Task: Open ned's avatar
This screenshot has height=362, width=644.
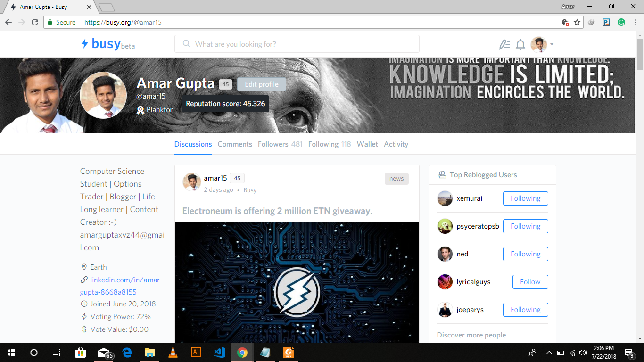Action: [x=445, y=254]
